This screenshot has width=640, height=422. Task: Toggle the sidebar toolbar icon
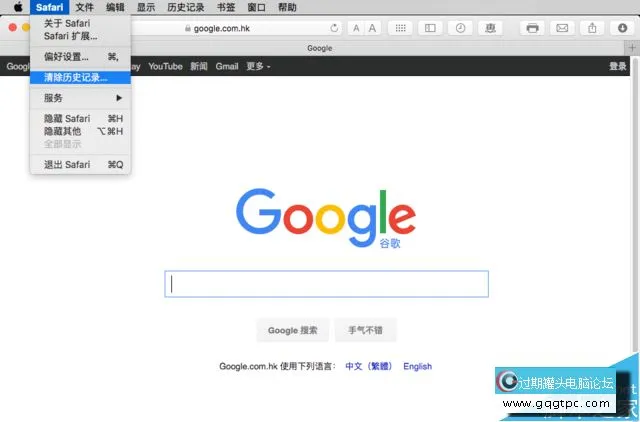click(x=430, y=28)
